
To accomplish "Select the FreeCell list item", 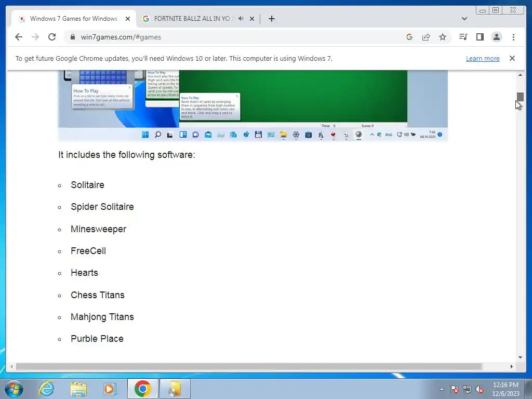I will click(88, 251).
